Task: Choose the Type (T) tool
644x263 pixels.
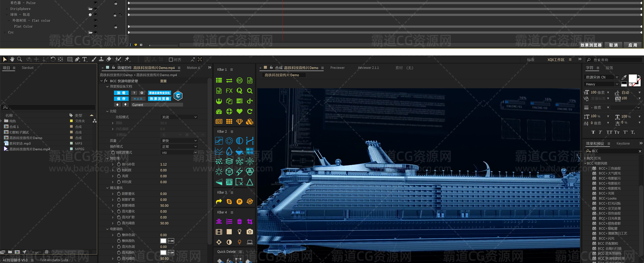Action: (x=85, y=59)
